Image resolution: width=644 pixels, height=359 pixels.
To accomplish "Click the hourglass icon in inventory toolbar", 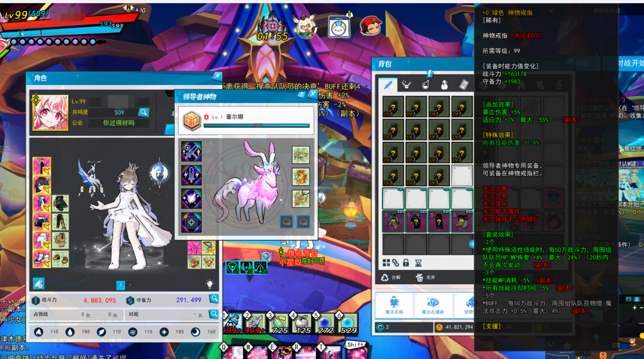I will pyautogui.click(x=418, y=263).
